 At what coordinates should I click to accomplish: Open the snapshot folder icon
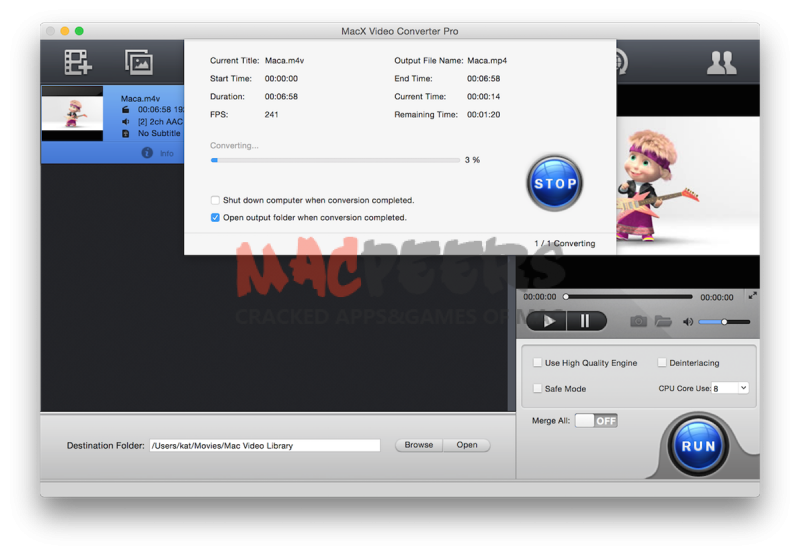[x=663, y=321]
